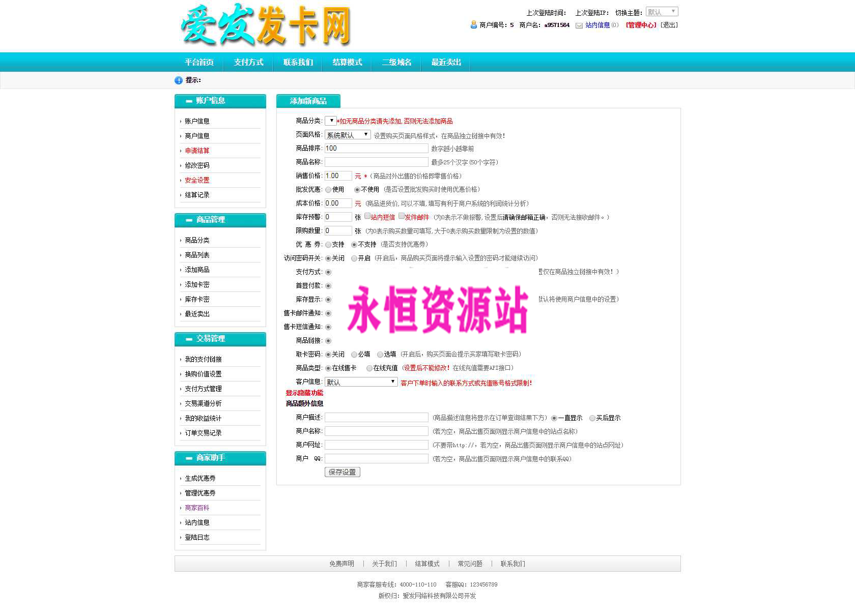Collapse the 商品管理 panel minus icon
The height and width of the screenshot is (616, 855).
pyautogui.click(x=189, y=220)
